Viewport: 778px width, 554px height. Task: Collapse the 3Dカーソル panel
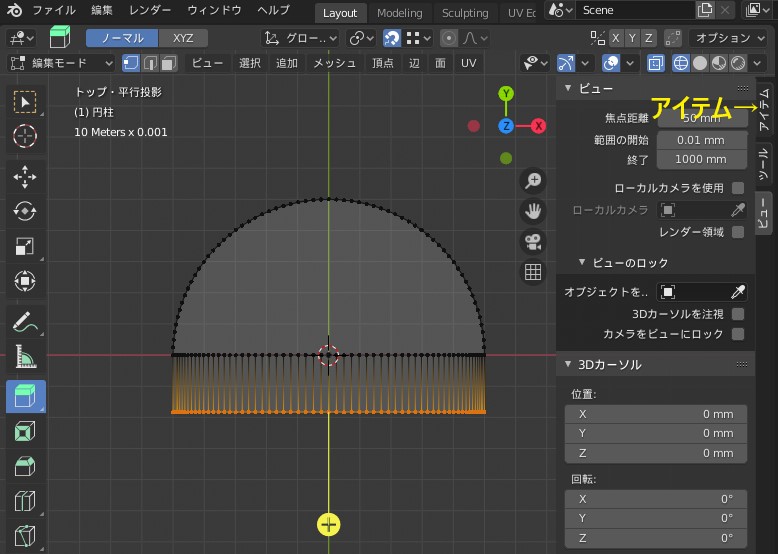tap(568, 365)
